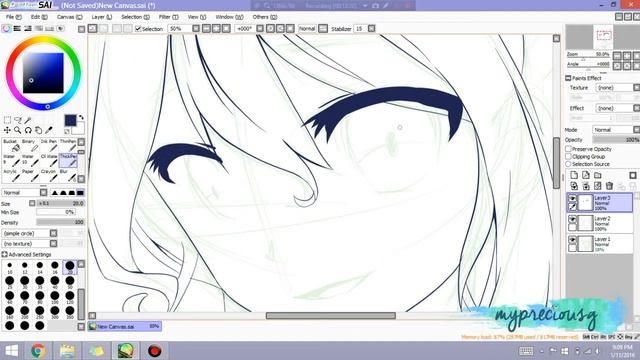Pick the Blur tool

(68, 176)
